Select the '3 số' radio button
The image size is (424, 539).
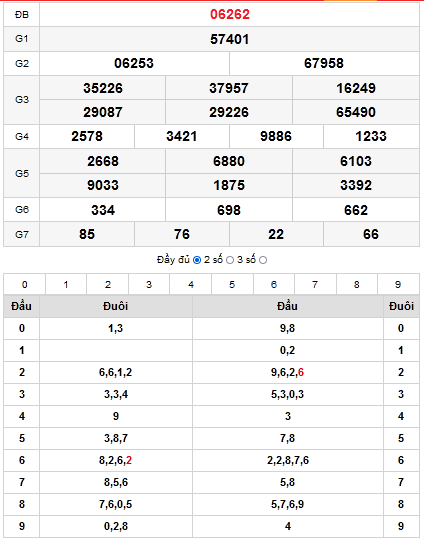click(263, 260)
